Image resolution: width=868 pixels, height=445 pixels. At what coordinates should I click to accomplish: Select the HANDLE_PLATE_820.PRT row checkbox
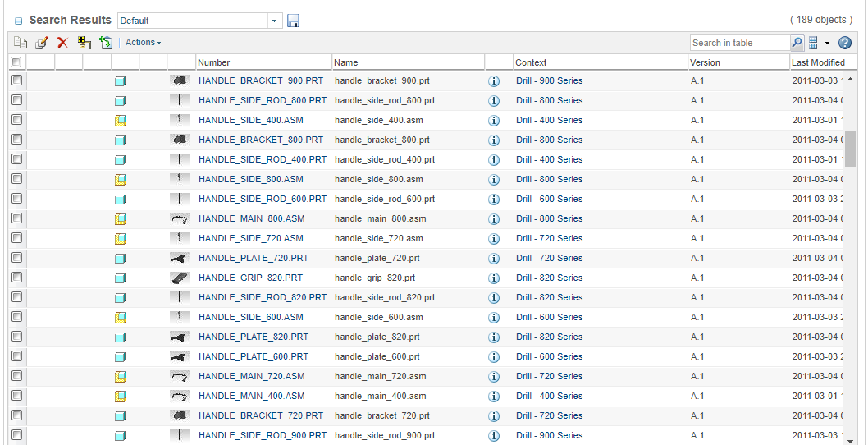16,337
